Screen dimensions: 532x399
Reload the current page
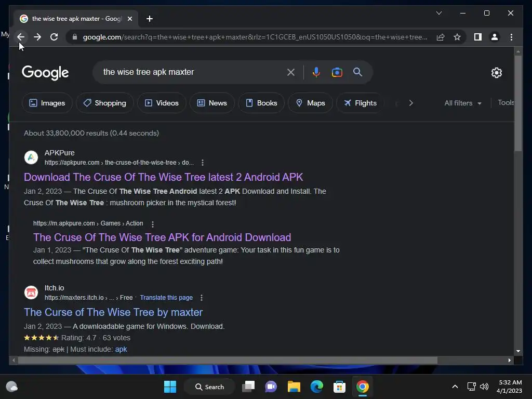54,37
